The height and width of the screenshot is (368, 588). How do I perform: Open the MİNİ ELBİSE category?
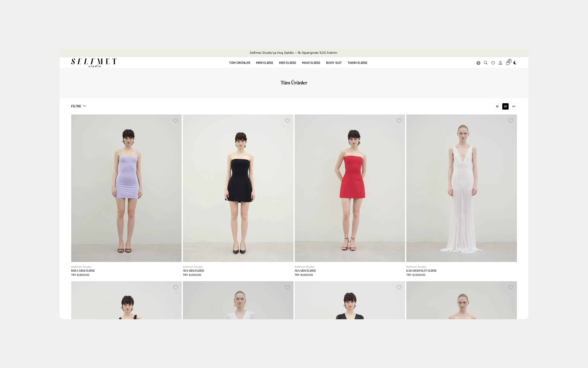[x=265, y=63]
